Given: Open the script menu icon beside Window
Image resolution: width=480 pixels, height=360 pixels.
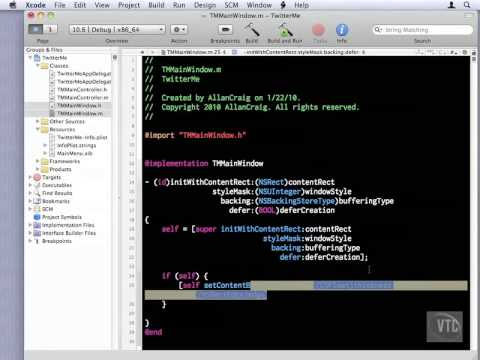Looking at the screenshot, I should click(283, 5).
